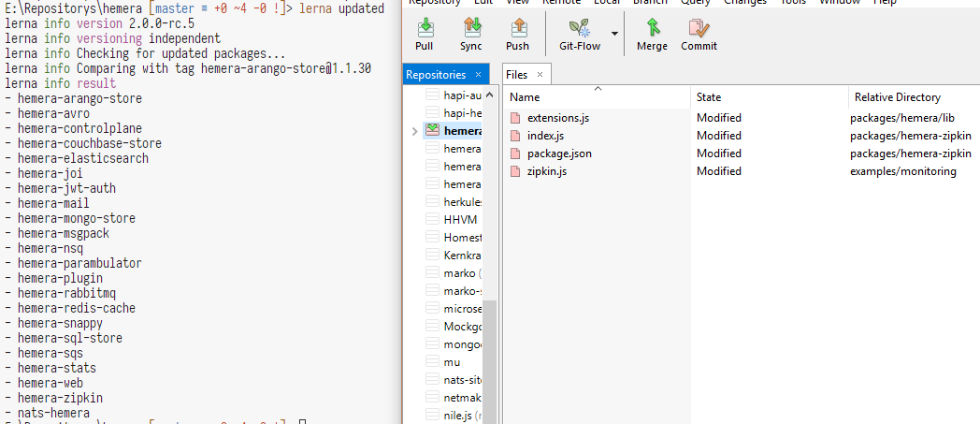Click nats-hemera in the terminal list

pos(53,414)
